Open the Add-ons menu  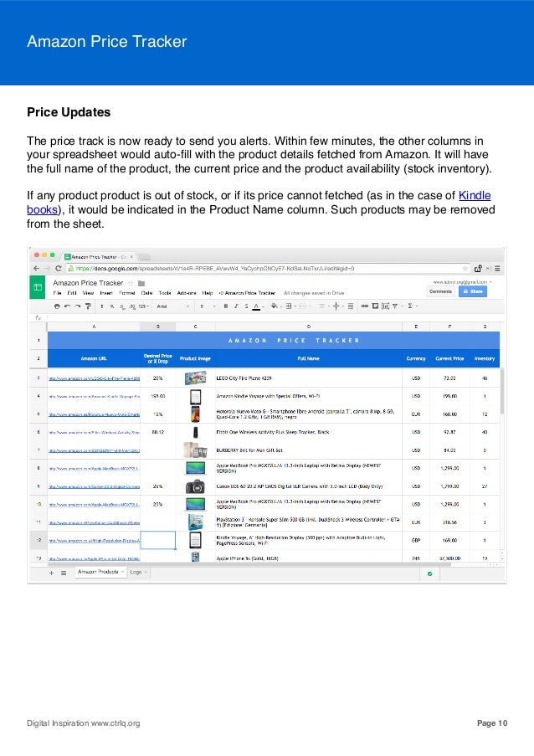[x=187, y=293]
